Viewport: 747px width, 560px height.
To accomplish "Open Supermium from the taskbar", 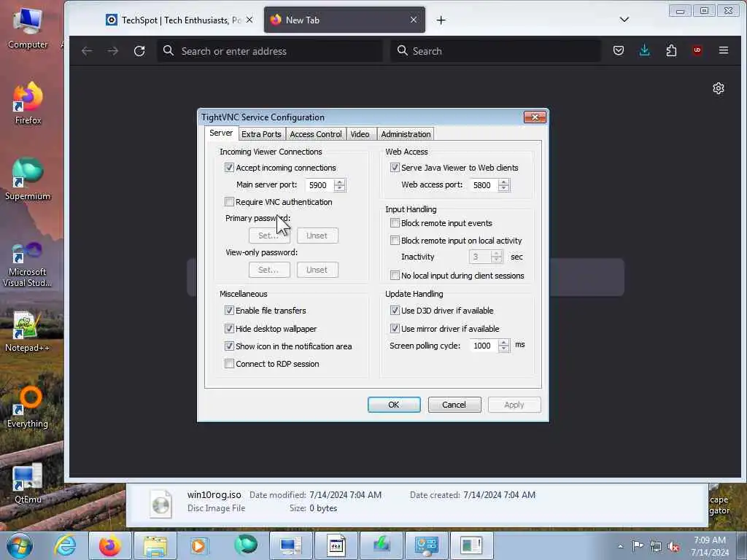I will point(246,545).
